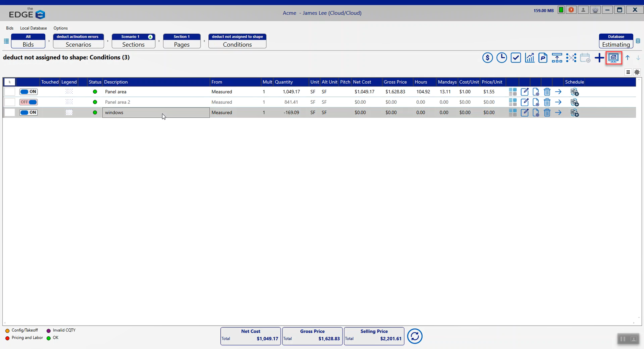Click schedule add icon for Panel area 2
644x349 pixels.
(x=575, y=102)
